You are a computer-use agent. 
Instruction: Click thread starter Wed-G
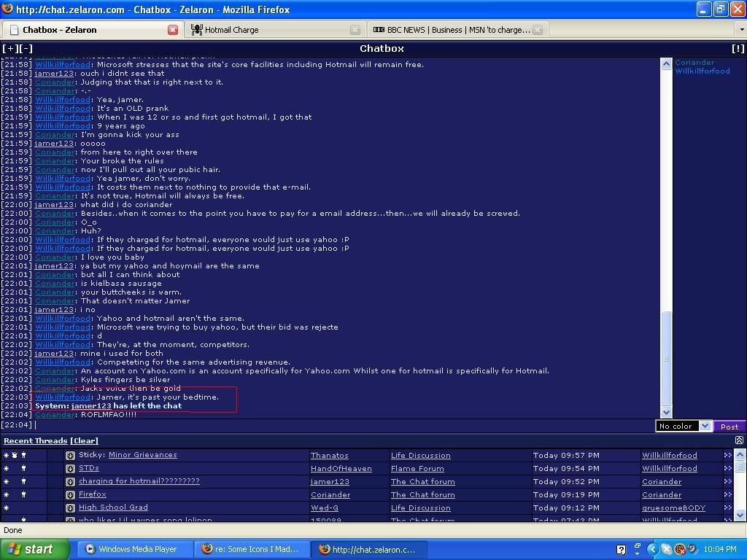tap(325, 508)
